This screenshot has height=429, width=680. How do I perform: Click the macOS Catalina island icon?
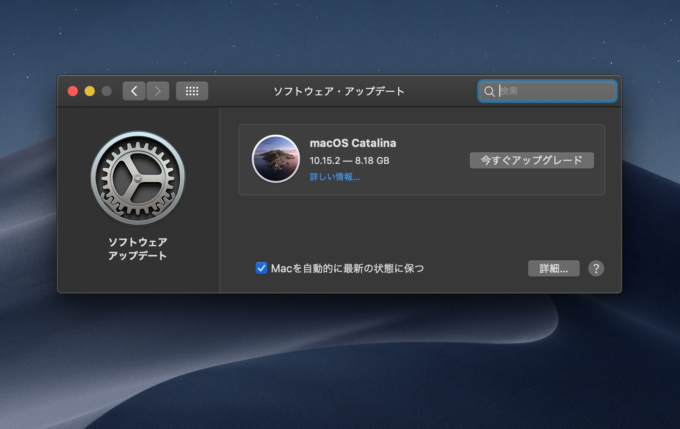(x=276, y=159)
